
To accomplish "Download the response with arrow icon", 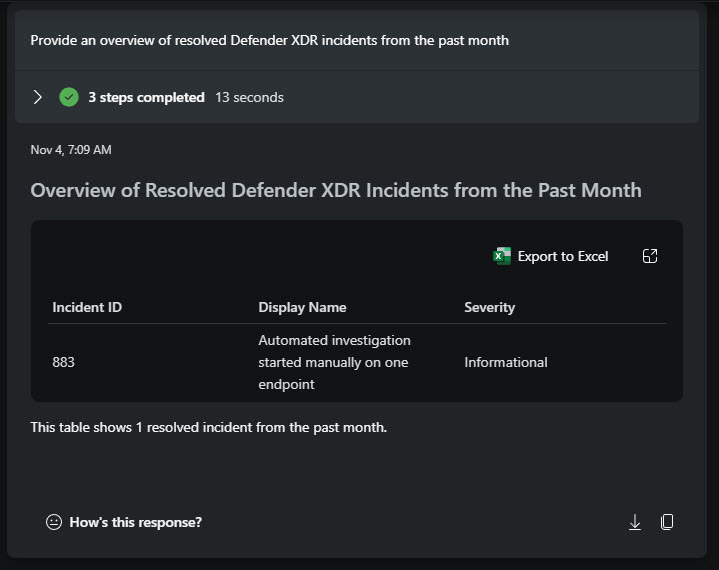I will click(x=635, y=522).
